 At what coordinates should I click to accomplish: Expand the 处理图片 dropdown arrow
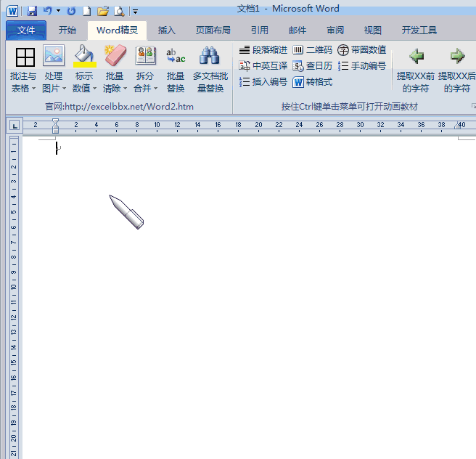click(64, 89)
